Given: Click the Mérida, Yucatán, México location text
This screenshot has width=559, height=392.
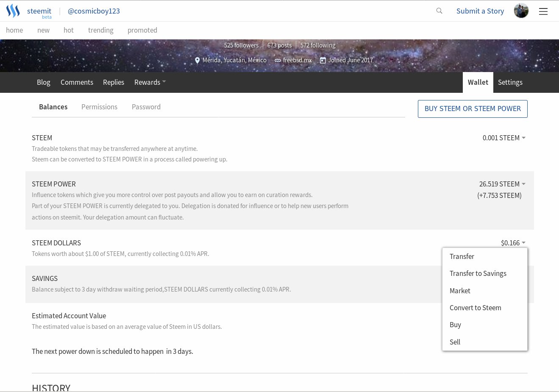Looking at the screenshot, I should click(234, 60).
